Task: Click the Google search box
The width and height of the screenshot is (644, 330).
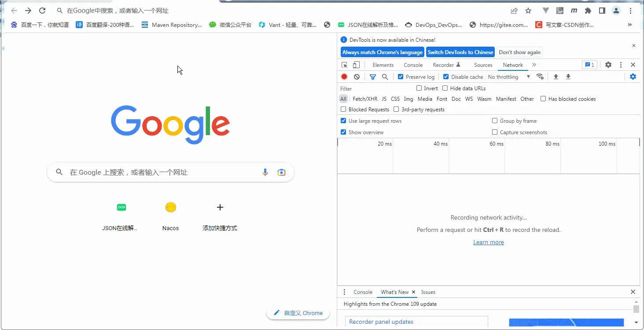Action: coord(170,172)
